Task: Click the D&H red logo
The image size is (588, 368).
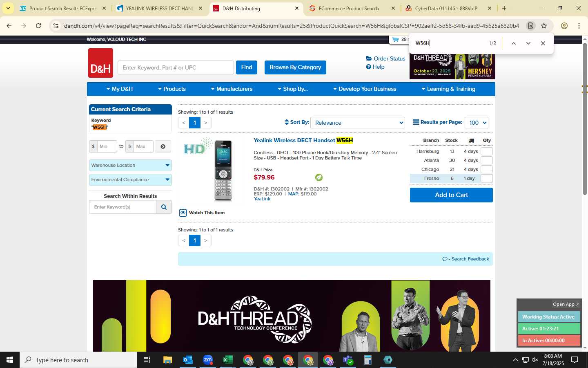Action: coord(100,63)
